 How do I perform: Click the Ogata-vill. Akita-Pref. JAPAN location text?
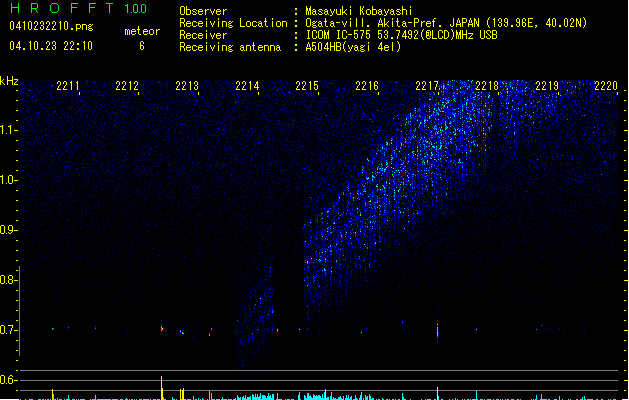[446, 23]
